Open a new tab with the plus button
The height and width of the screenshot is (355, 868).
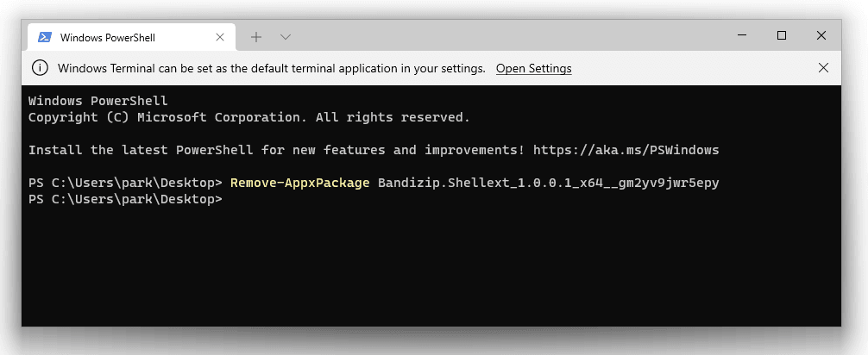[256, 37]
